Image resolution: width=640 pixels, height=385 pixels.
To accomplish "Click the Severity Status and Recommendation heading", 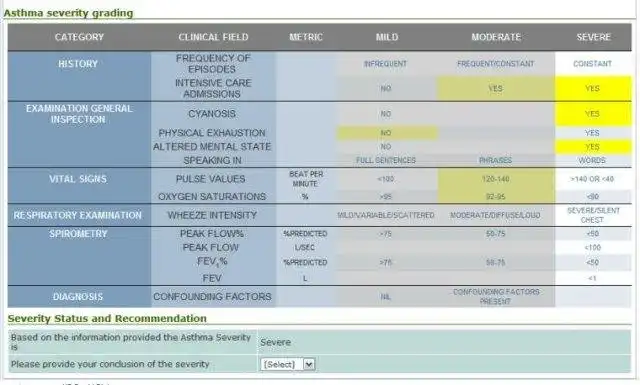I will (107, 318).
